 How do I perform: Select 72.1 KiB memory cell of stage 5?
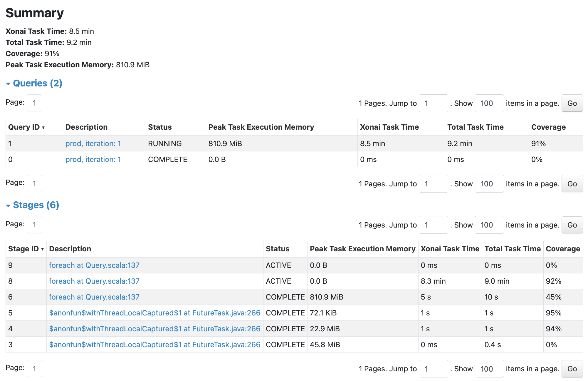(x=363, y=313)
